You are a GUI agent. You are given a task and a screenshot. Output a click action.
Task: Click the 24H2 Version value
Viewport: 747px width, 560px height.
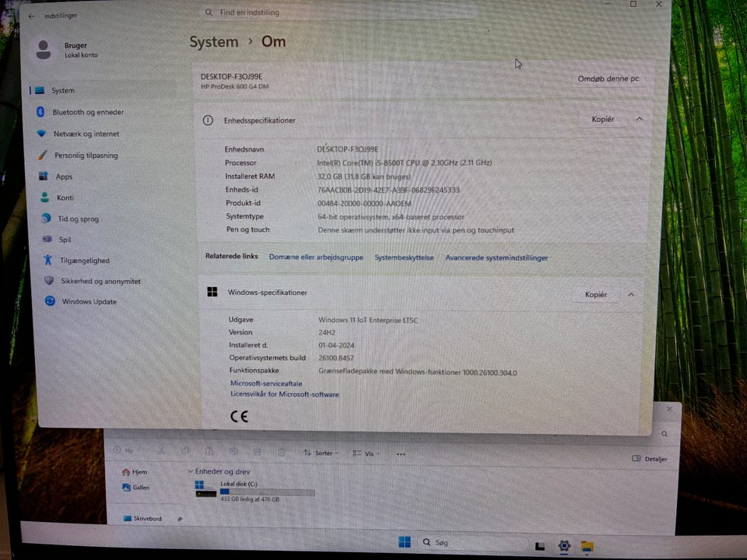pyautogui.click(x=327, y=333)
